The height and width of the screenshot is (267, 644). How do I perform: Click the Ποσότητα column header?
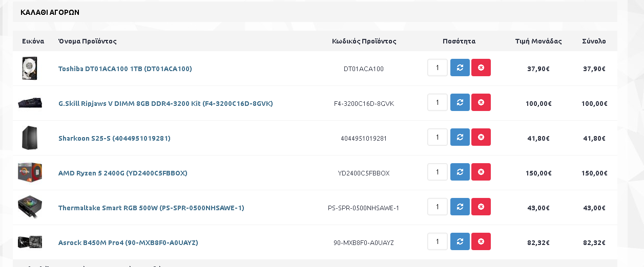click(x=459, y=41)
